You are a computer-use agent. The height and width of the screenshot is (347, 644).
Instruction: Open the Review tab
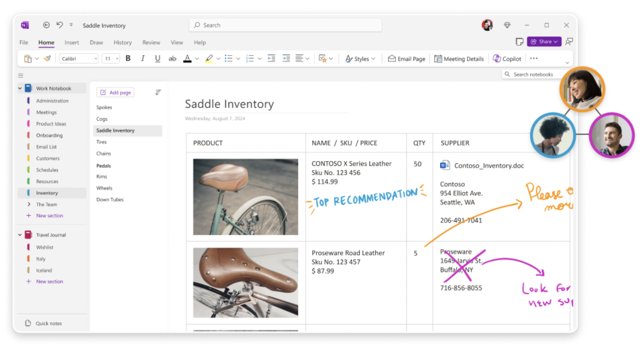pos(151,42)
